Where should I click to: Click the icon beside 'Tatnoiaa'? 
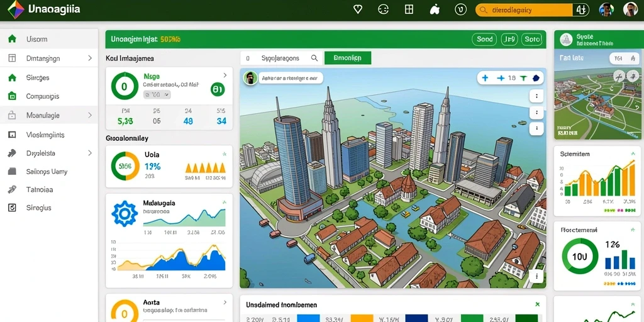click(13, 190)
